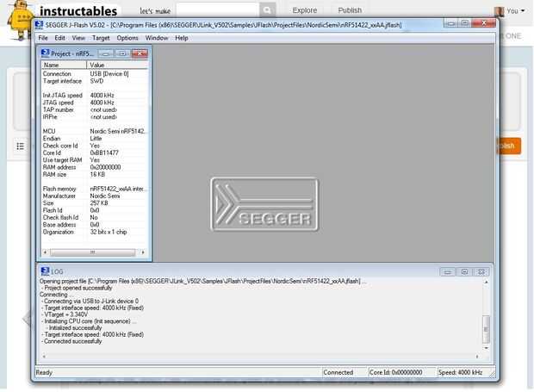Viewport: 534px width, 392px height.
Task: Open the View menu
Action: (x=78, y=38)
